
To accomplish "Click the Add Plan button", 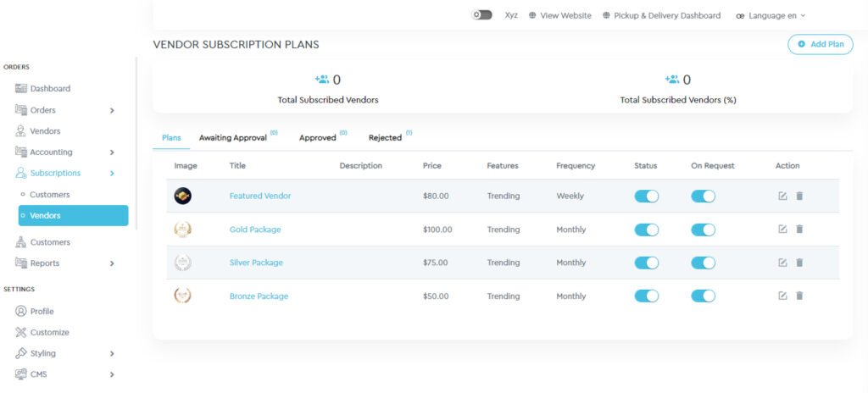I will 820,44.
